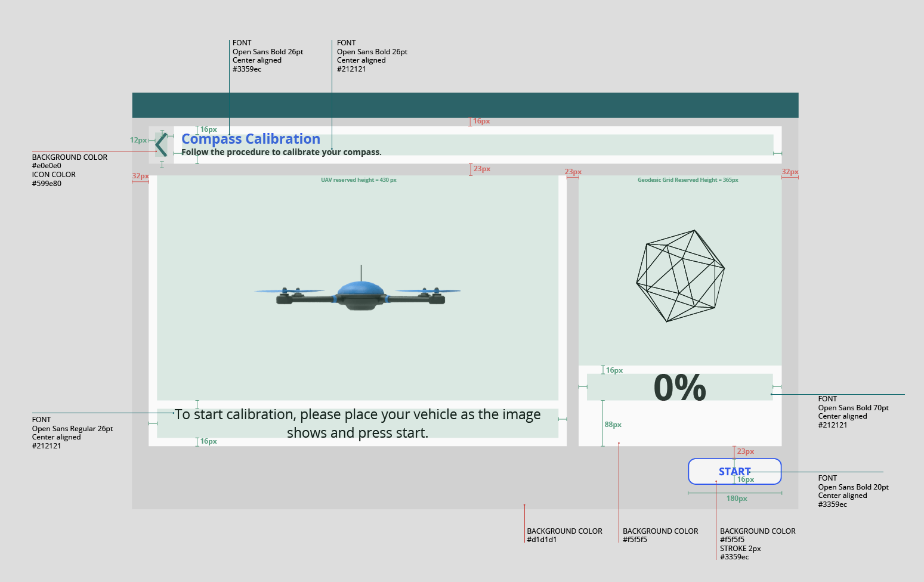The height and width of the screenshot is (582, 924).
Task: Click the geodesic wireframe sphere
Action: click(680, 275)
